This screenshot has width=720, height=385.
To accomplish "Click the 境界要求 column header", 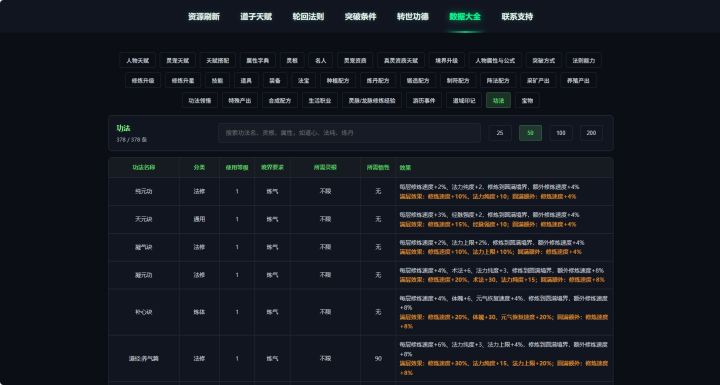I will (x=272, y=168).
